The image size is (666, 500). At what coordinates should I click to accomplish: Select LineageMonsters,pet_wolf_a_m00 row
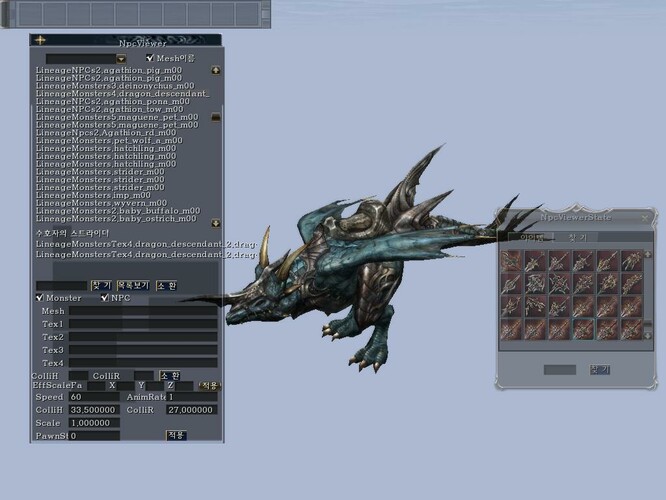point(109,140)
